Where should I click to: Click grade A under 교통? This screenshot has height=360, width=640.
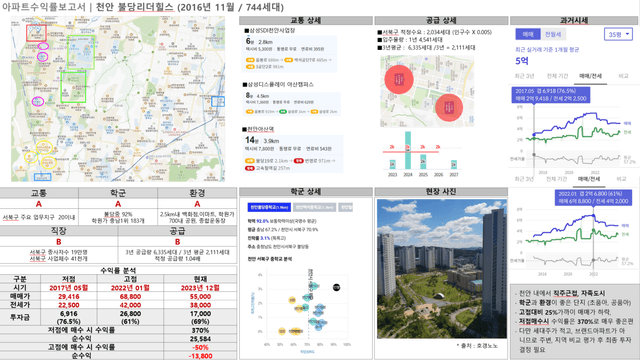point(39,204)
